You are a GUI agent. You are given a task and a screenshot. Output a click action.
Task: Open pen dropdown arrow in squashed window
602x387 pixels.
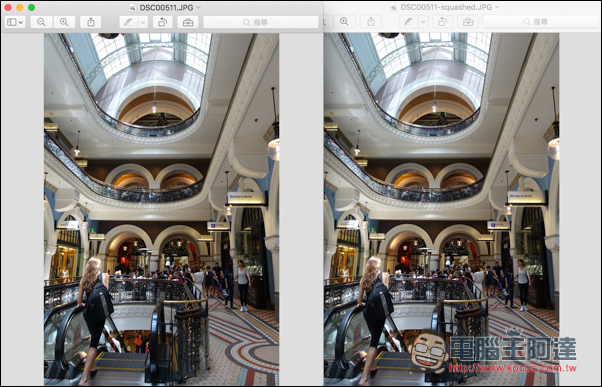click(x=423, y=22)
